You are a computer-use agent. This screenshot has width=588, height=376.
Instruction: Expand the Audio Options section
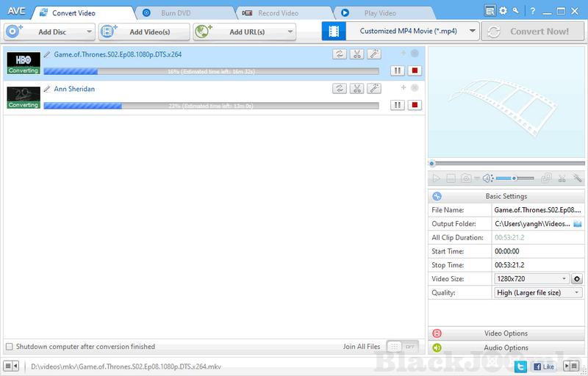point(507,347)
